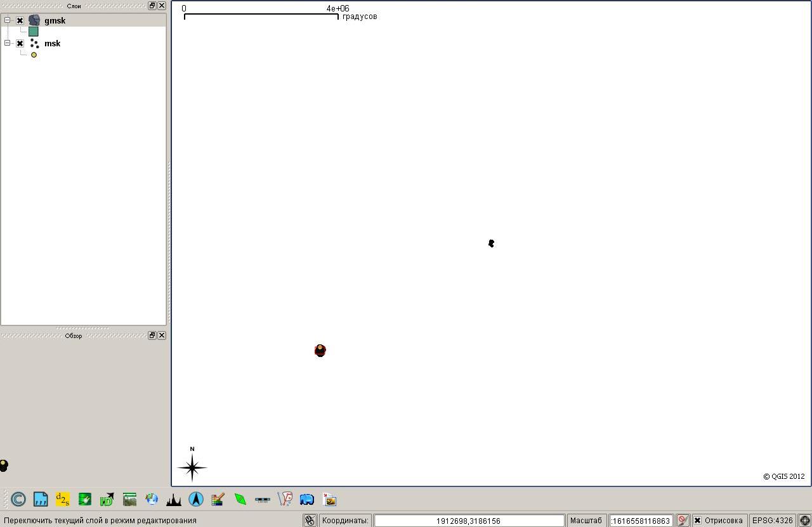Close the Обзор overview panel
The image size is (812, 527).
(162, 335)
